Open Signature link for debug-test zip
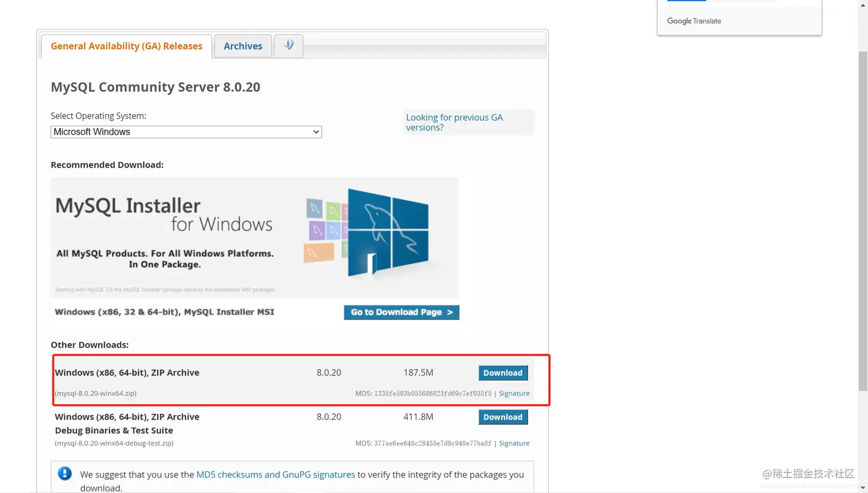This screenshot has height=493, width=868. click(x=514, y=443)
